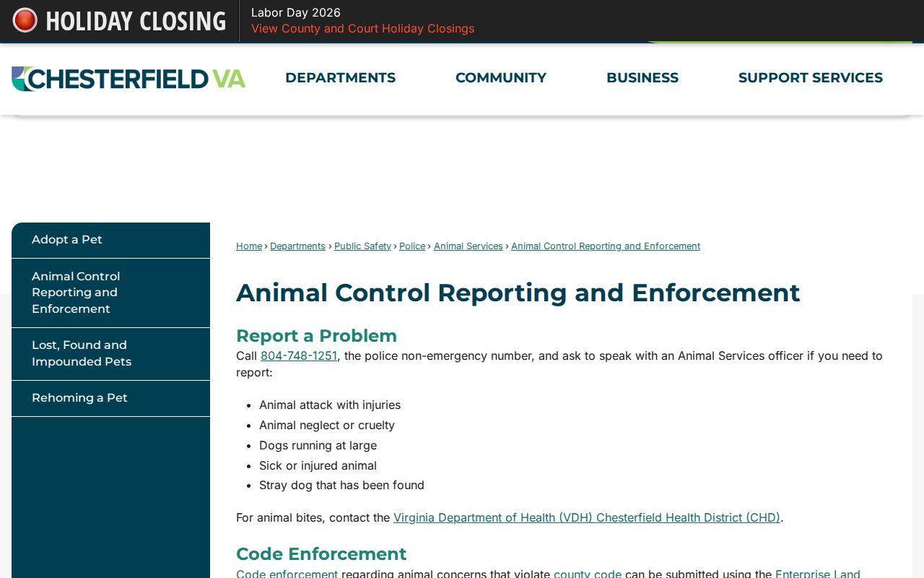Open View County and Court Holiday Closings

362,28
